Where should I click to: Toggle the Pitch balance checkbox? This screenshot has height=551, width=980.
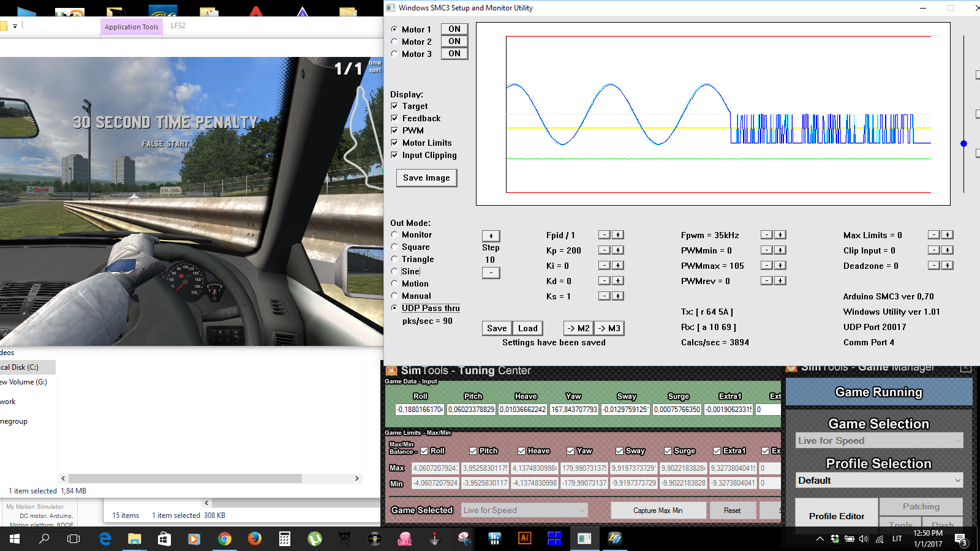473,451
